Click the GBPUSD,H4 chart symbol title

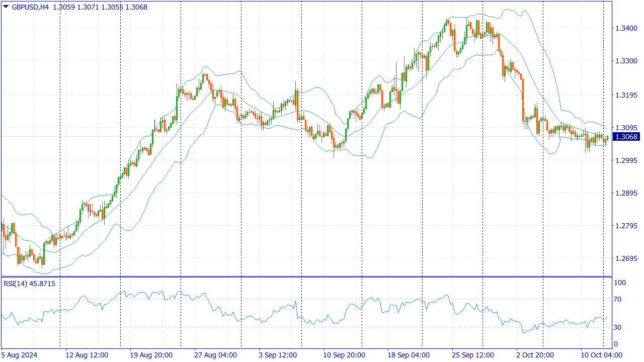pos(30,7)
